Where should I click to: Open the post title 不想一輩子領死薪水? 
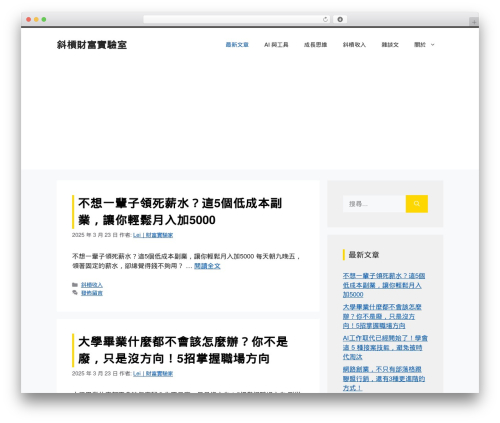tap(180, 211)
